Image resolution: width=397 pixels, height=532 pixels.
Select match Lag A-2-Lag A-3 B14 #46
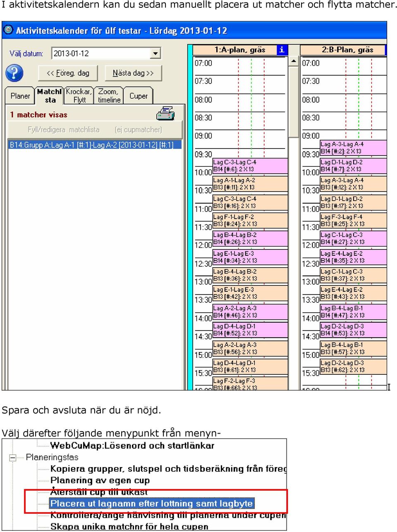(x=250, y=312)
